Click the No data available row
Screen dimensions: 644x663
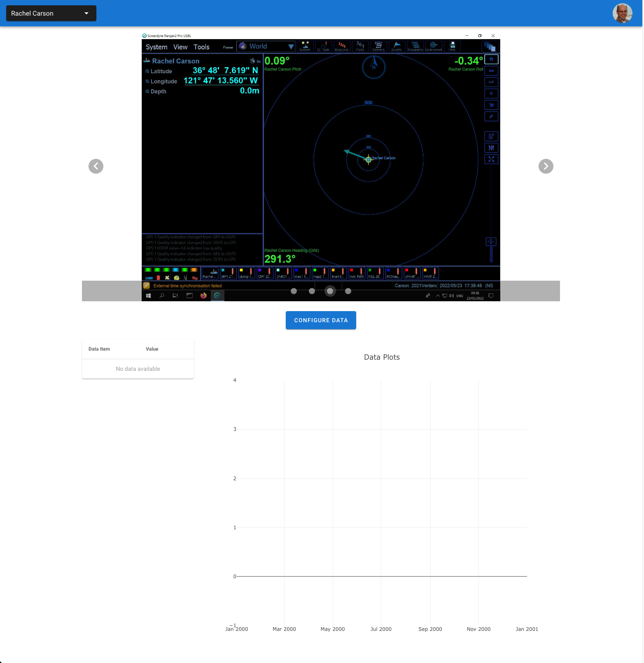click(x=138, y=369)
